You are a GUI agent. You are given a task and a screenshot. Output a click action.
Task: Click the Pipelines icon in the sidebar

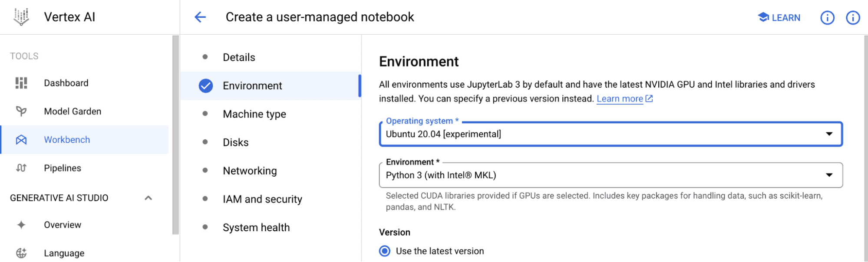tap(21, 168)
